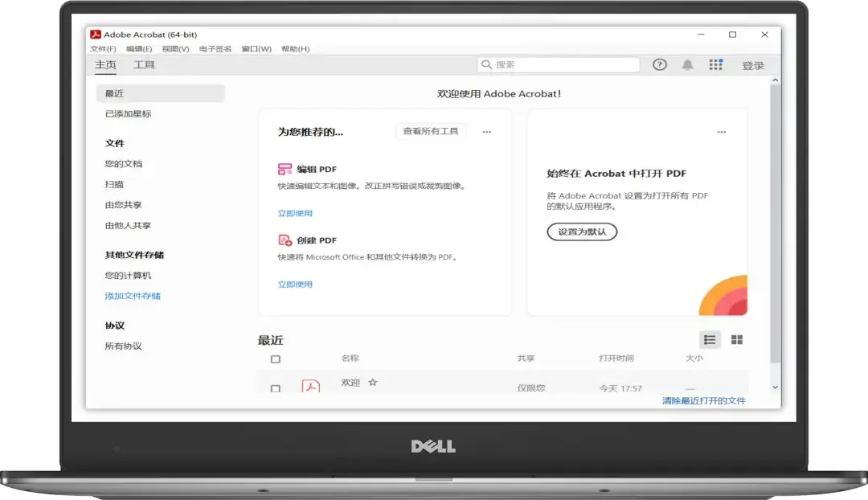Screen dimensions: 868x500
Task: Open the 窗口(W) menu
Action: (x=256, y=49)
